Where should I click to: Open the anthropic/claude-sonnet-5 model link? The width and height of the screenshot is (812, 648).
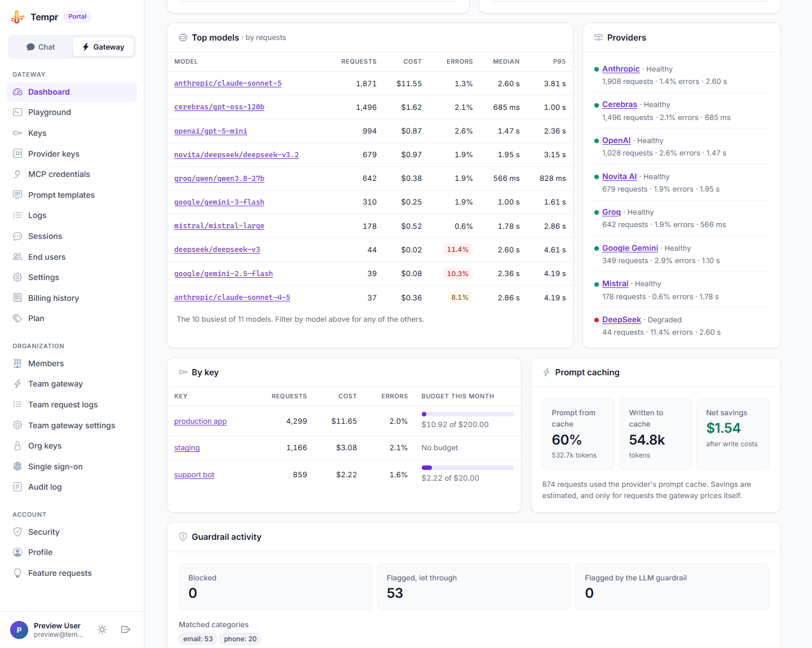click(228, 83)
